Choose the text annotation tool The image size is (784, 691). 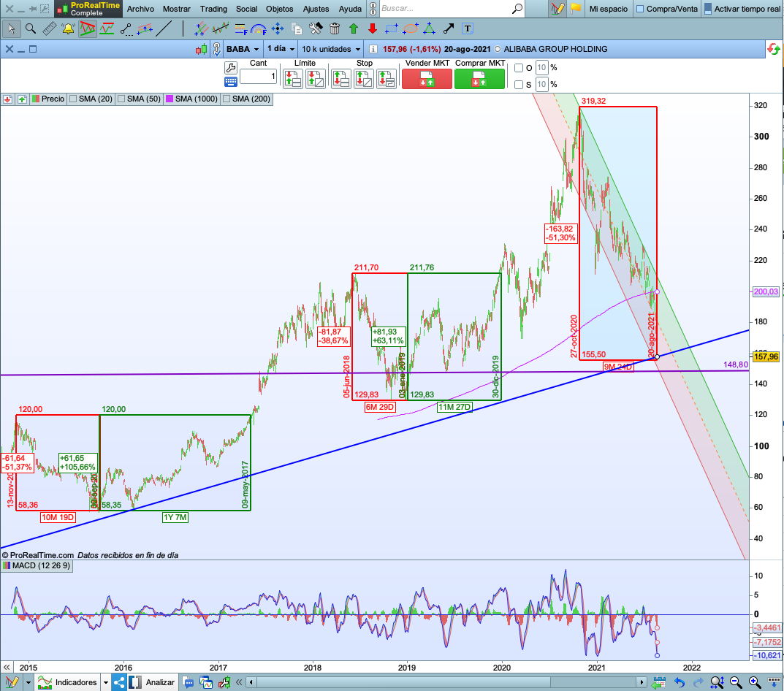coord(468,29)
